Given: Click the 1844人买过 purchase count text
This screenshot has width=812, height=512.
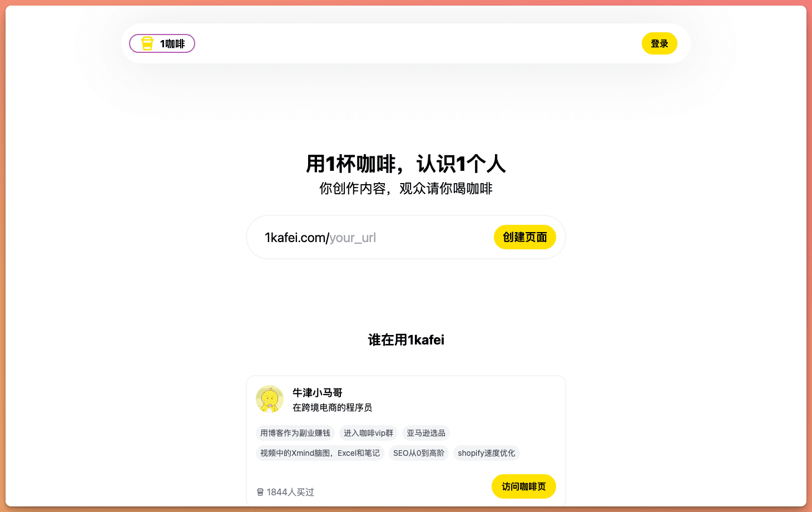Looking at the screenshot, I should 290,492.
